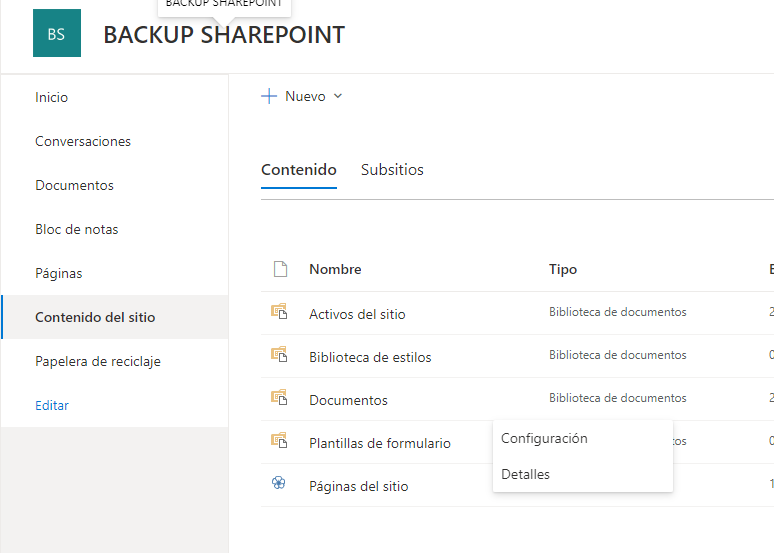Screen dimensions: 774x553
Task: Open the Documentos library in the list
Action: (348, 400)
